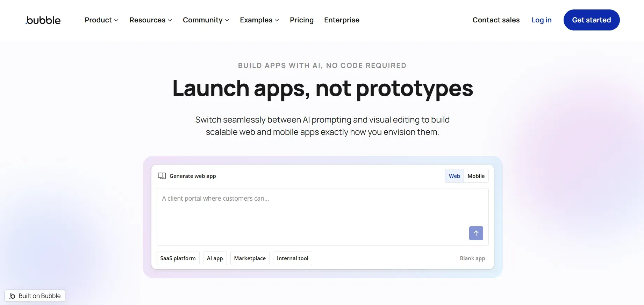The image size is (644, 305).
Task: Select the Get started button
Action: (x=592, y=20)
